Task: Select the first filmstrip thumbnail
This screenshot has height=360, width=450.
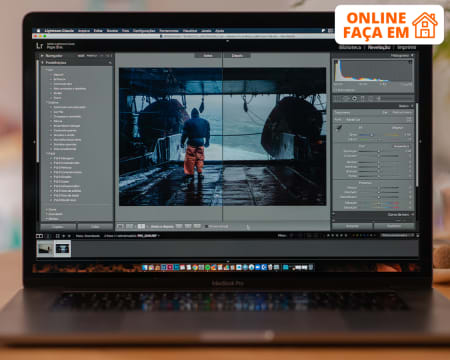Action: click(45, 248)
